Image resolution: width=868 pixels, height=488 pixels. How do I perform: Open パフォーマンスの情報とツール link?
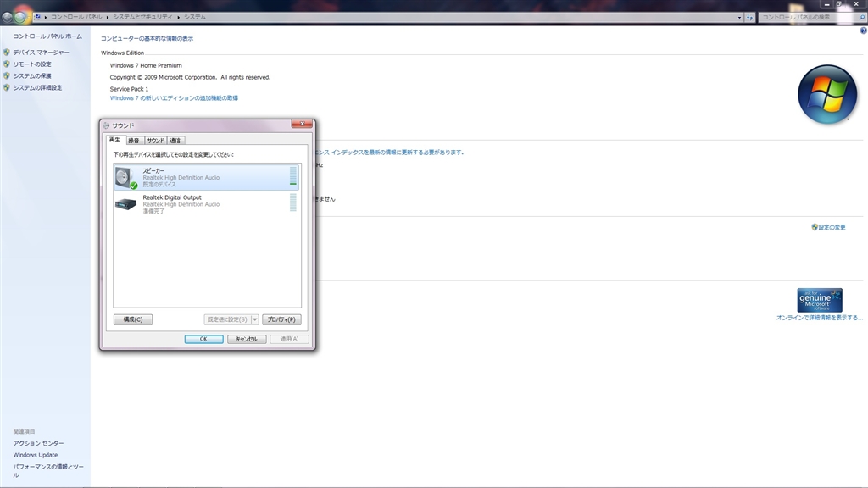[48, 470]
